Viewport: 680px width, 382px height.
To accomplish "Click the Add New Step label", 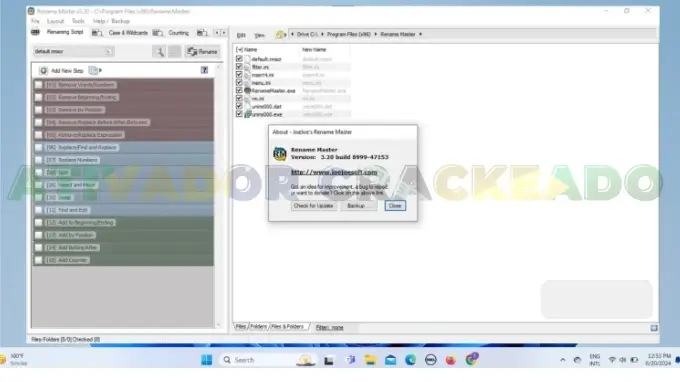I will [x=67, y=71].
